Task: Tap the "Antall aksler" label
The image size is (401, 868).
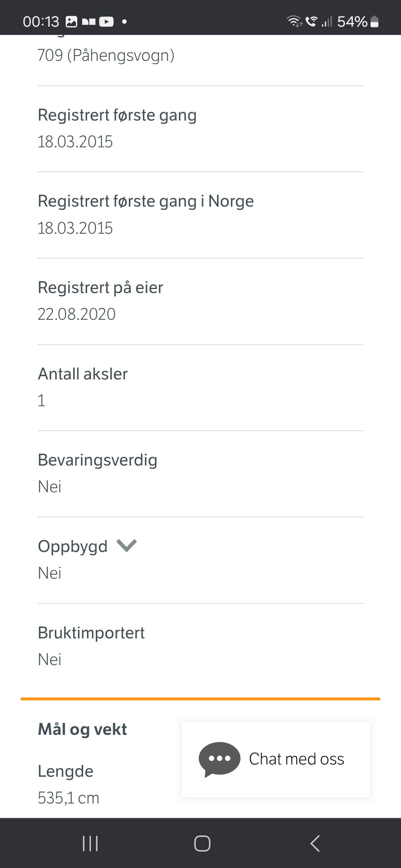Action: pyautogui.click(x=83, y=374)
